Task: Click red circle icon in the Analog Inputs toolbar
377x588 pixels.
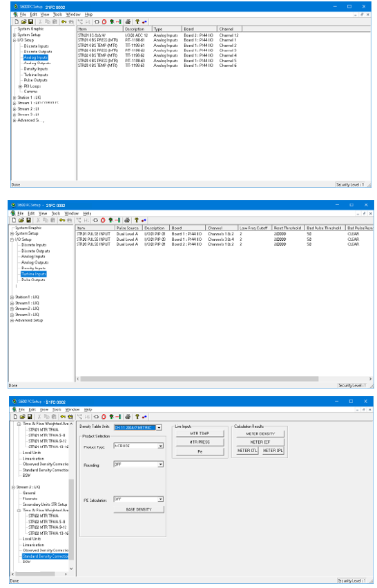Action: pos(104,22)
